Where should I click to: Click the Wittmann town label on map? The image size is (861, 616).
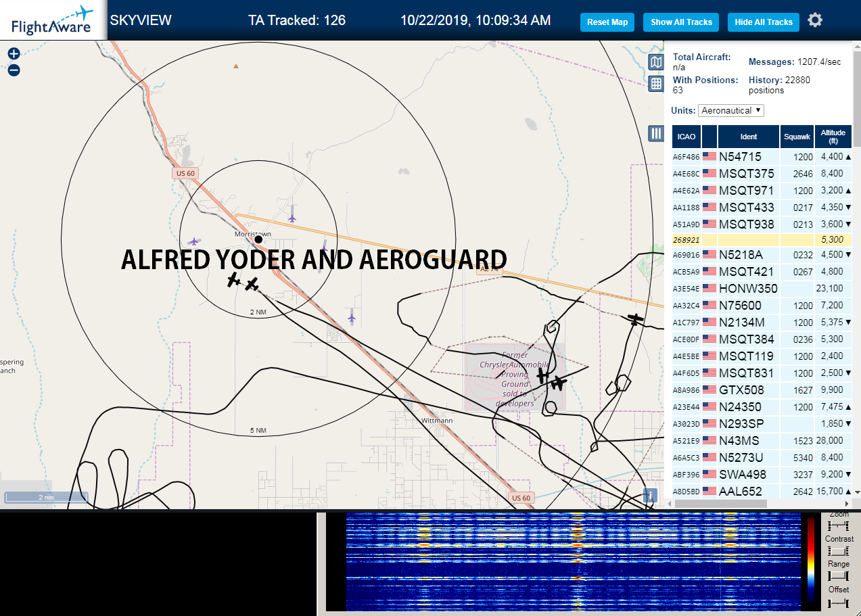click(437, 421)
